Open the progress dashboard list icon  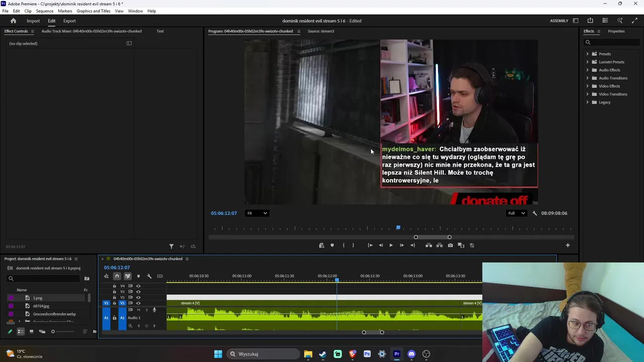point(605,21)
